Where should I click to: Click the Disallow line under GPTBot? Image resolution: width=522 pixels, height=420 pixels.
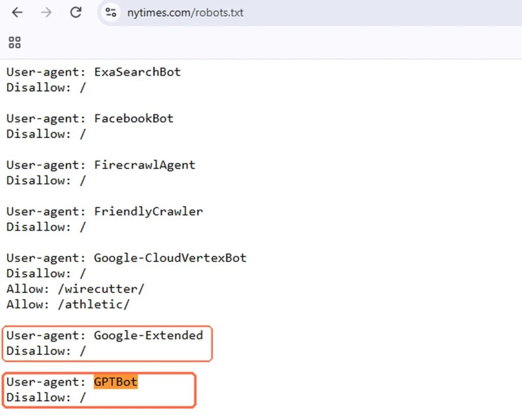[46, 398]
